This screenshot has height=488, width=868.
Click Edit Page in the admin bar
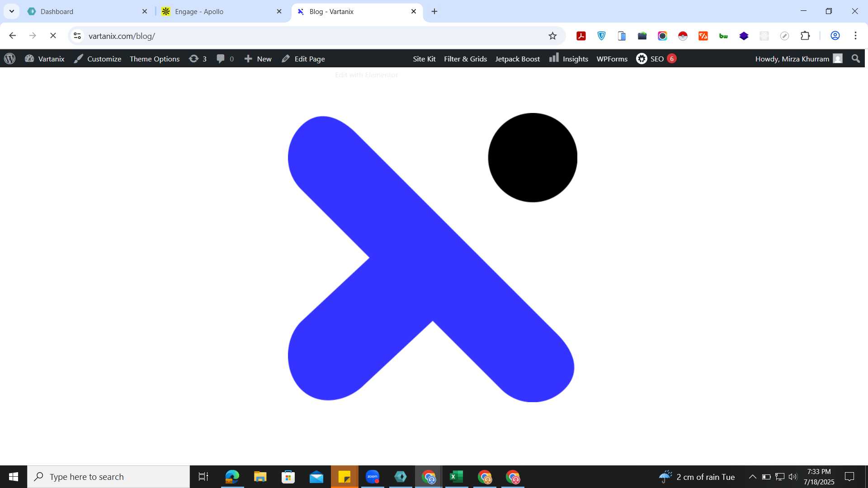pyautogui.click(x=303, y=59)
